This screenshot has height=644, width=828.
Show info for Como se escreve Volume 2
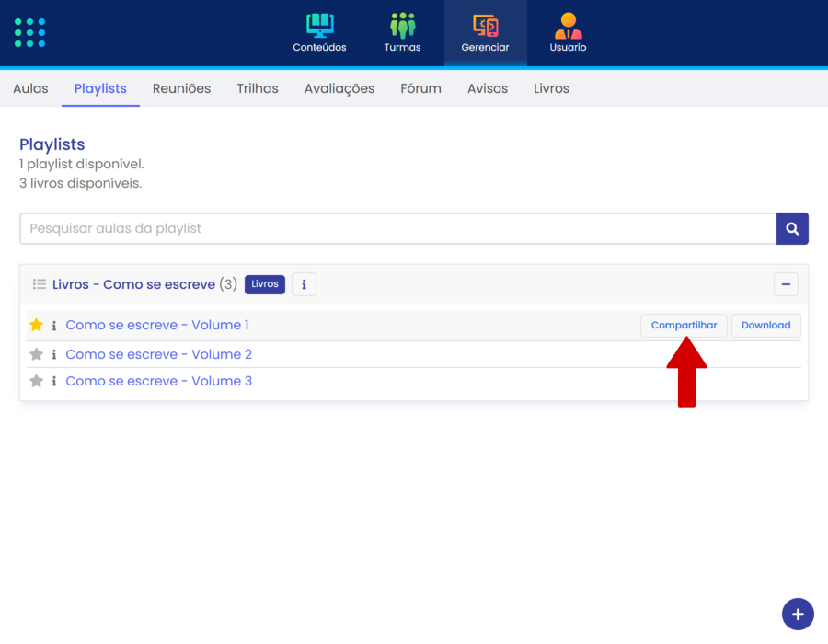(x=54, y=354)
